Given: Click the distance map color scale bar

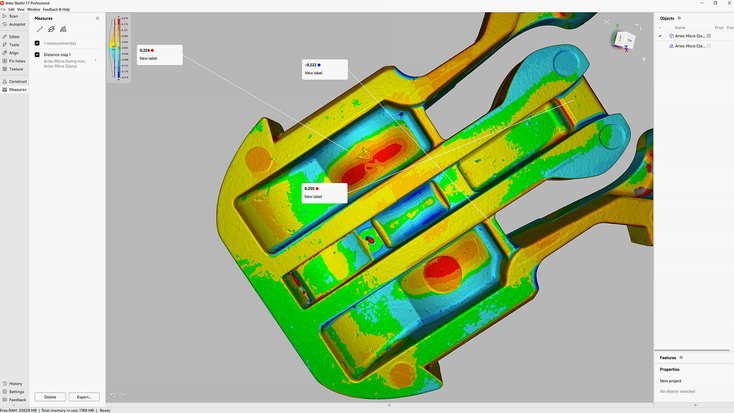Looking at the screenshot, I should coord(119,48).
